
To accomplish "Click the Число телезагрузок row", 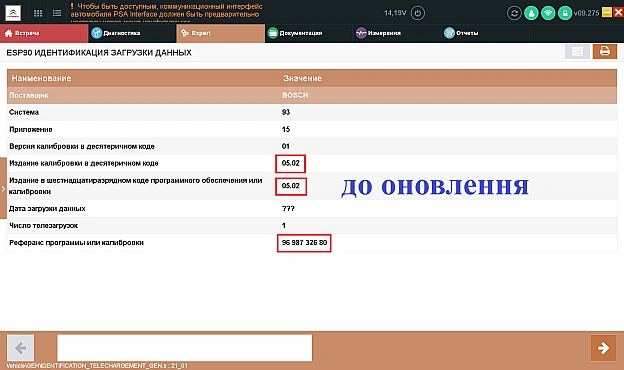I will pyautogui.click(x=312, y=226).
